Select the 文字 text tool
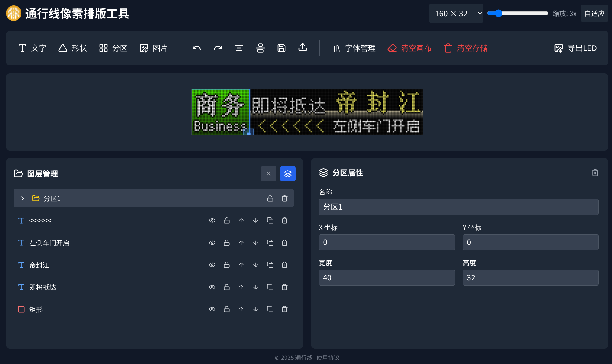This screenshot has height=364, width=612. [x=32, y=48]
